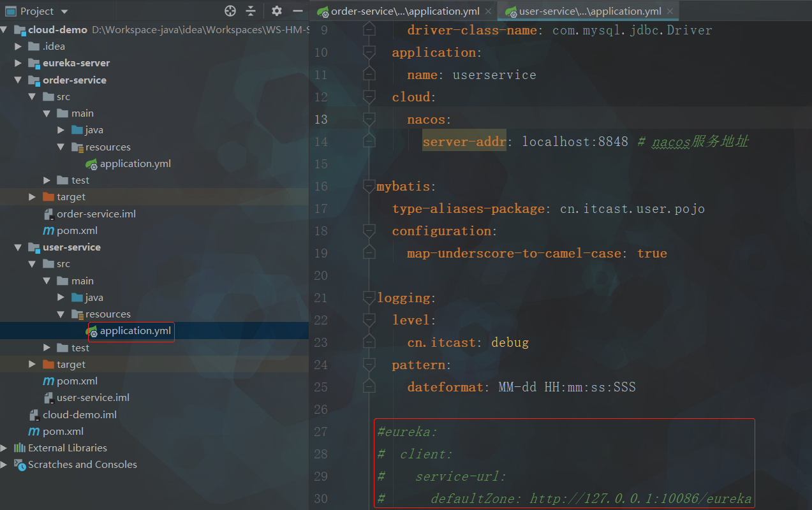Image resolution: width=812 pixels, height=510 pixels.
Task: Open the Project view dropdown
Action: click(64, 11)
